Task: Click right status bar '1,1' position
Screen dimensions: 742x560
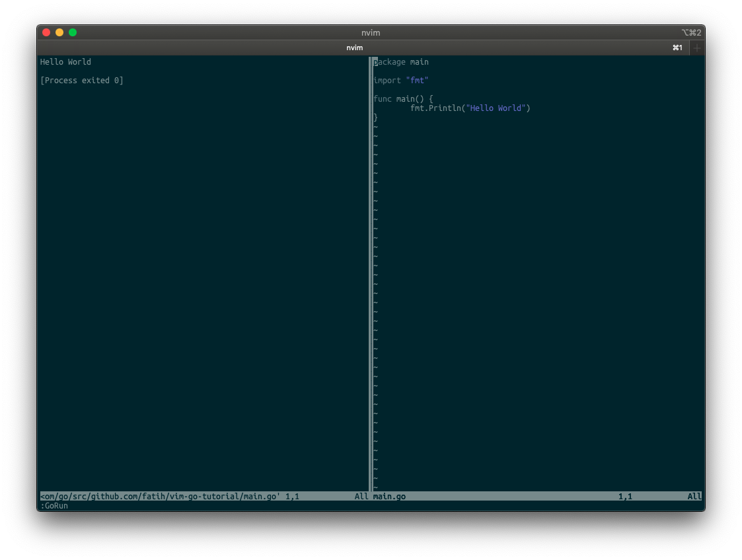Action: click(625, 497)
